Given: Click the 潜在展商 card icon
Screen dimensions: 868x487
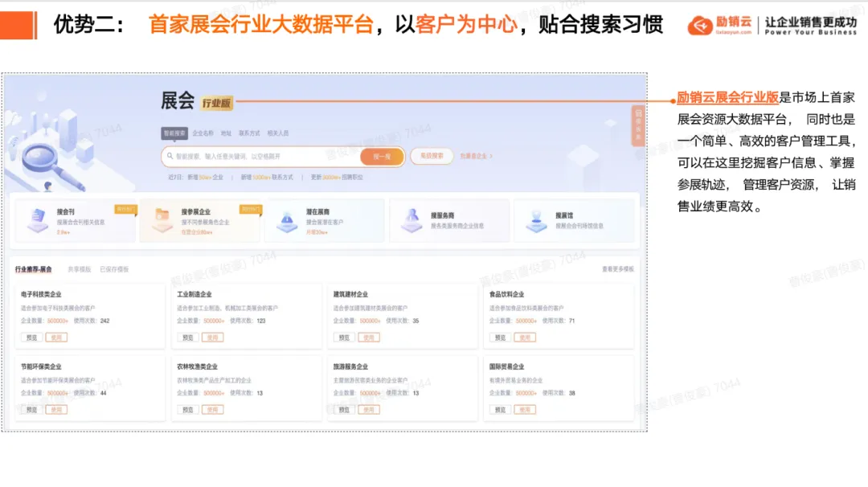Looking at the screenshot, I should [287, 221].
